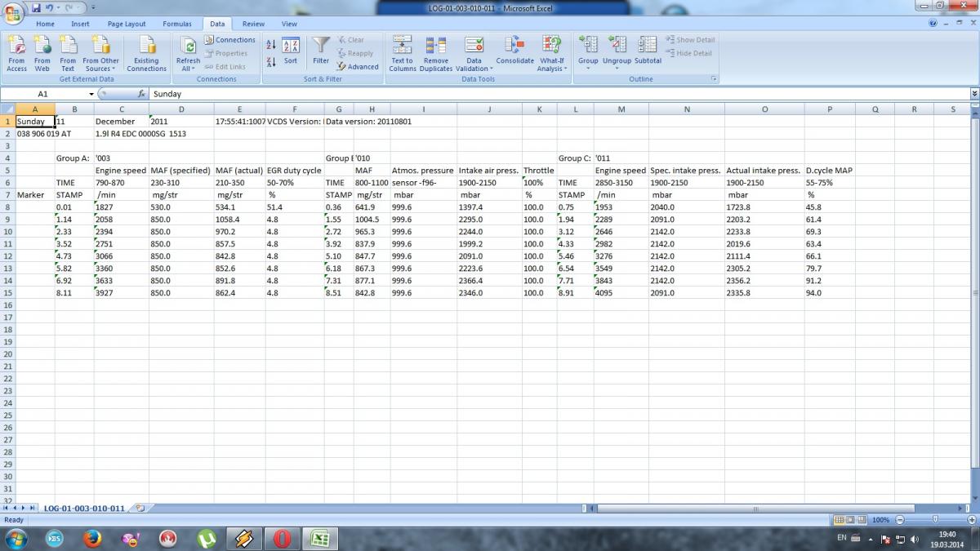This screenshot has width=980, height=551.
Task: Switch to Page Break Preview view
Action: pyautogui.click(x=862, y=520)
